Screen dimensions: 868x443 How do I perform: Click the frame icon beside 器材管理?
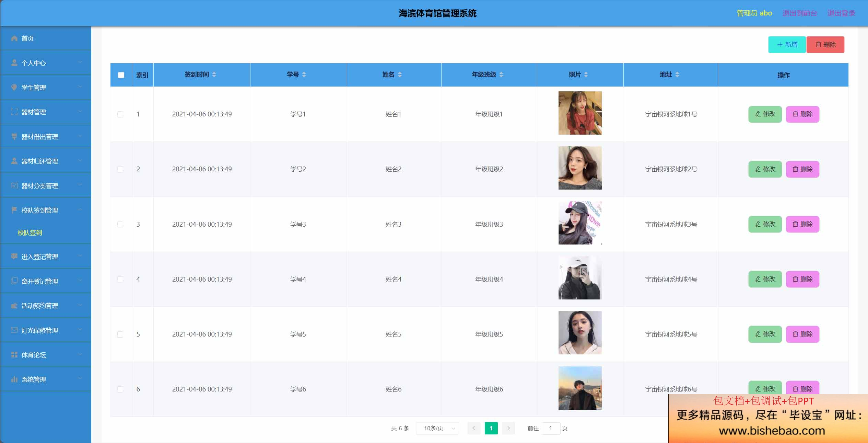(14, 112)
